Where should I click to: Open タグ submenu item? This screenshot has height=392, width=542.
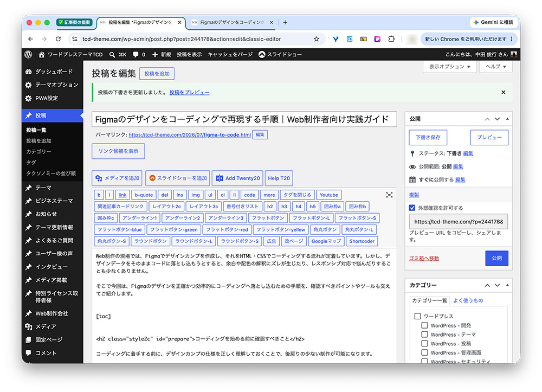[31, 162]
